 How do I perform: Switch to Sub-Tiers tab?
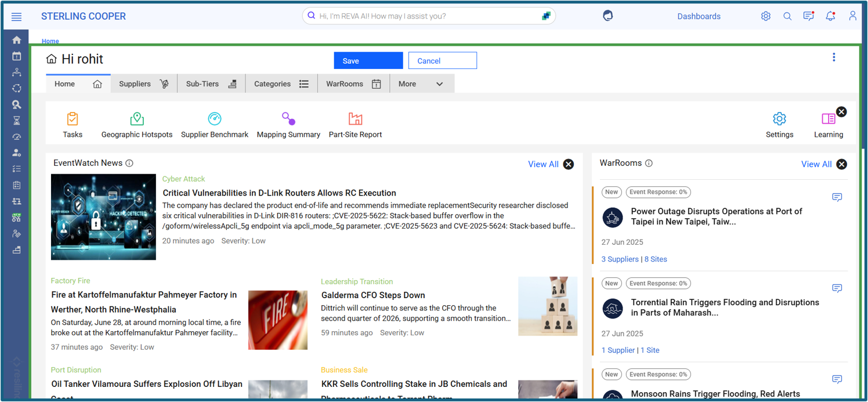click(211, 84)
